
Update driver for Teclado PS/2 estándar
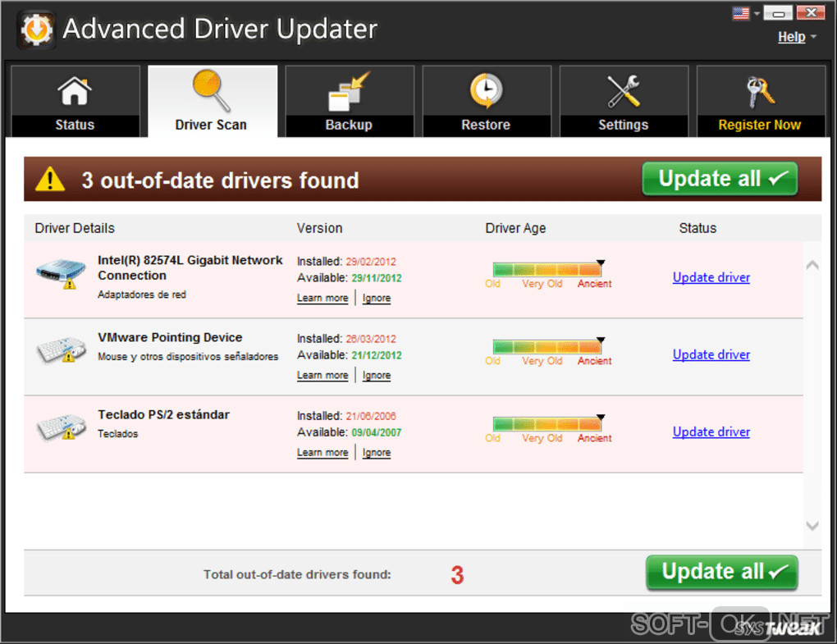pyautogui.click(x=711, y=432)
